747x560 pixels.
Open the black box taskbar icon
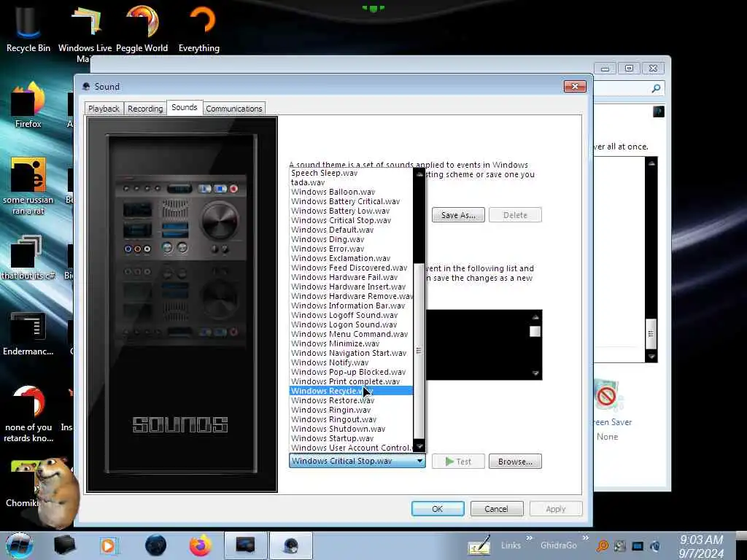click(64, 545)
